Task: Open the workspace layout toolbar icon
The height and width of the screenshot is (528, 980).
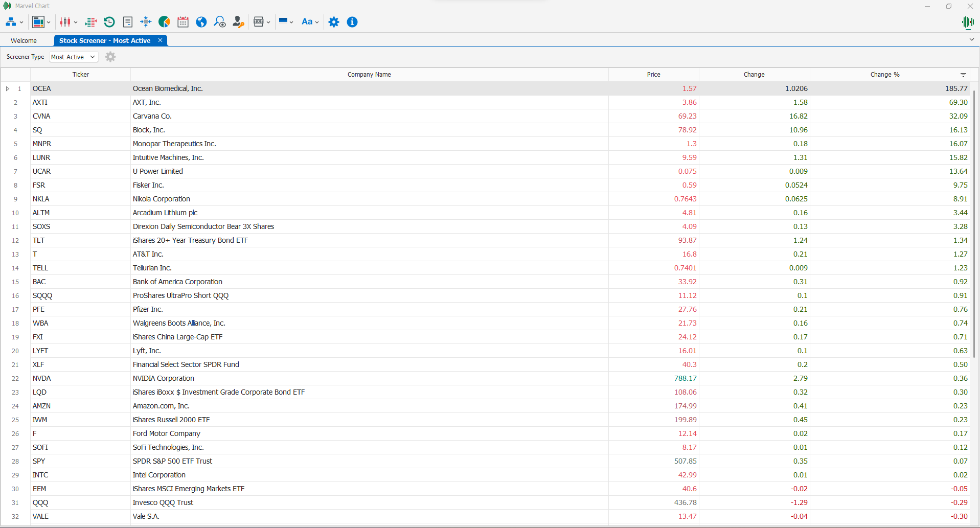Action: point(38,22)
